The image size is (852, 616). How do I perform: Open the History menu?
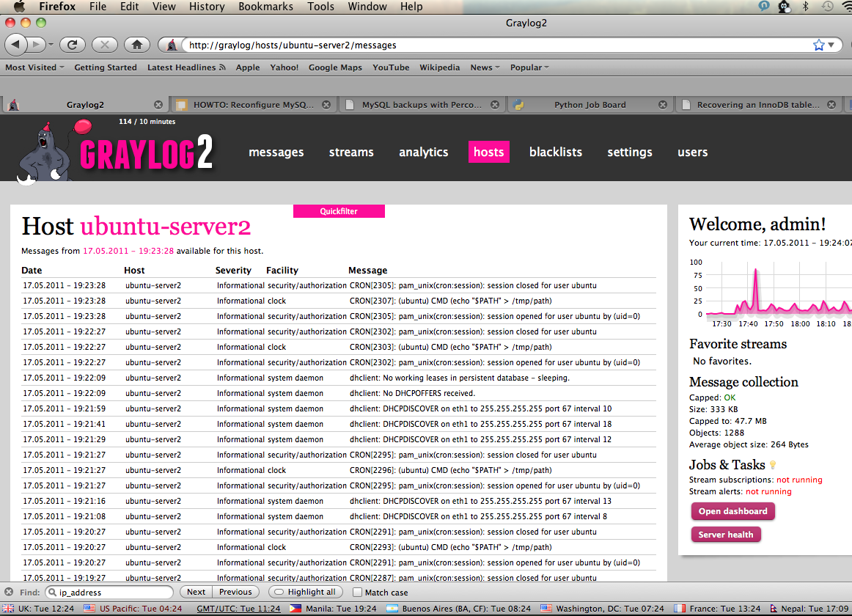(x=207, y=7)
